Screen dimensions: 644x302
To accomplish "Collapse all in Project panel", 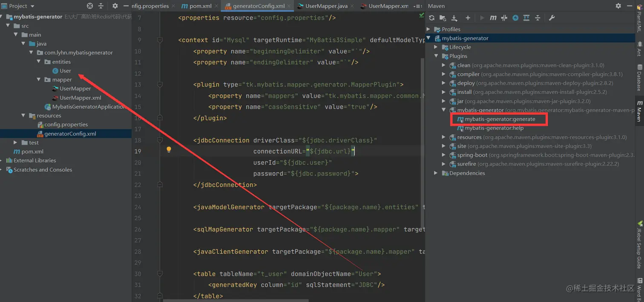I will click(x=101, y=6).
